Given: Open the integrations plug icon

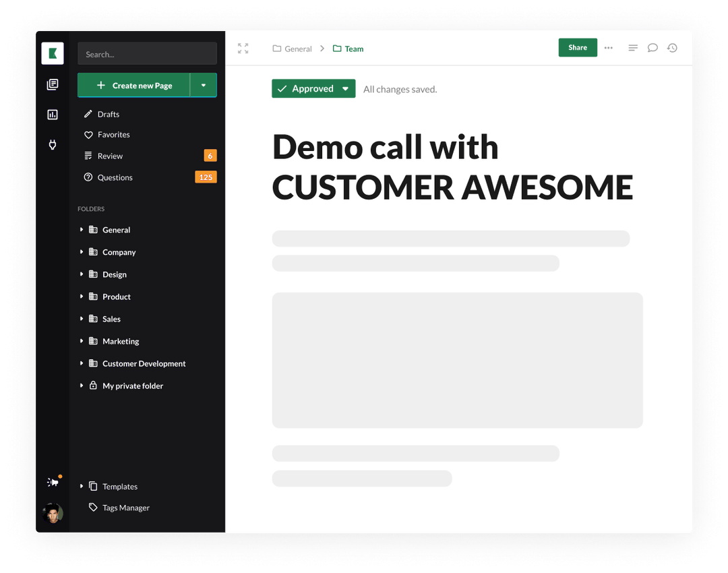Looking at the screenshot, I should tap(53, 145).
